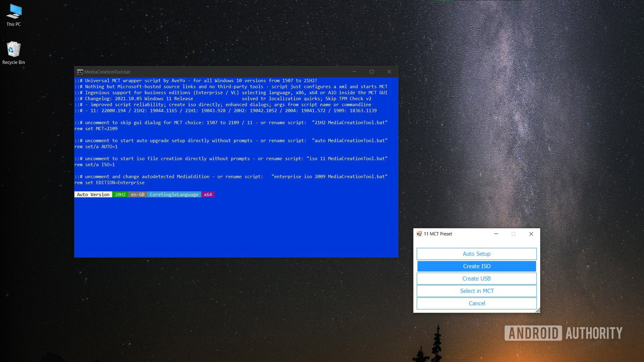644x362 pixels.
Task: Click the 'rem set MCT=2109' line
Action: [96, 129]
